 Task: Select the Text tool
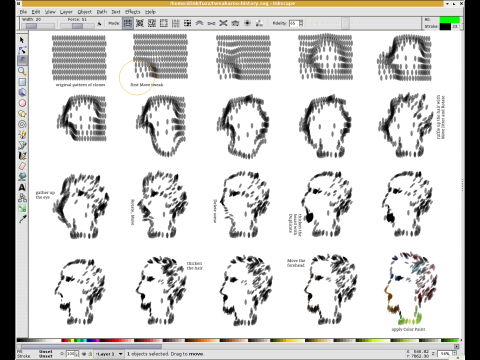(x=22, y=187)
